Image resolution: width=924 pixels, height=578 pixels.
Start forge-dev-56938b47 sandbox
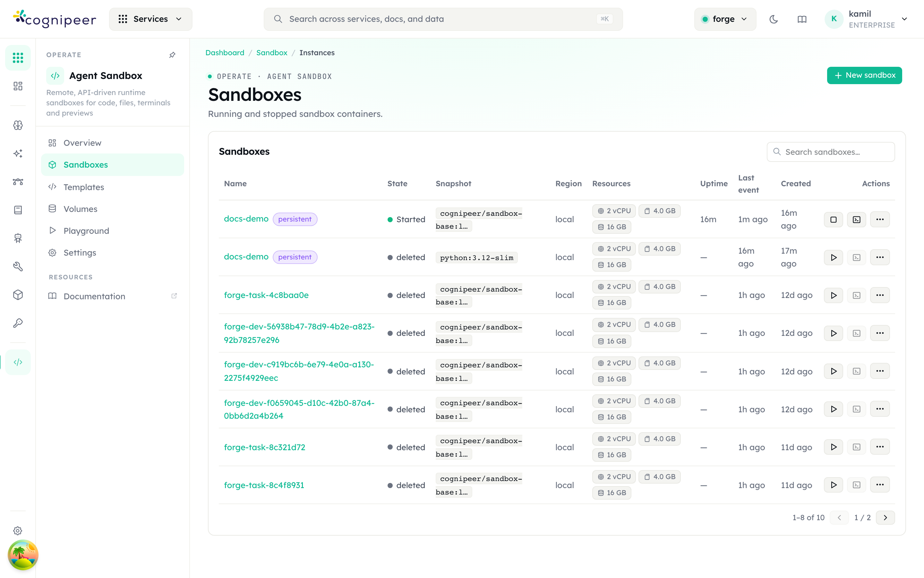(834, 333)
